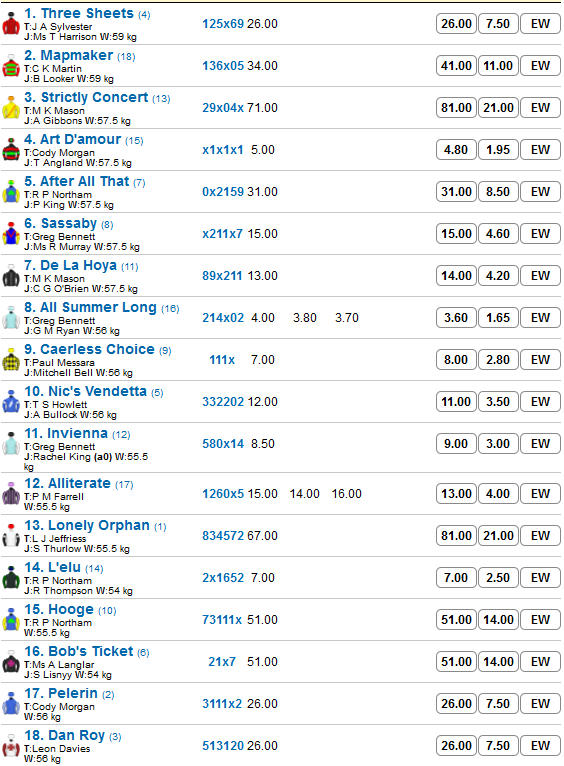Viewport: 564px width, 766px height.
Task: Select win odds 41.00 for Mapmaker
Action: click(456, 66)
